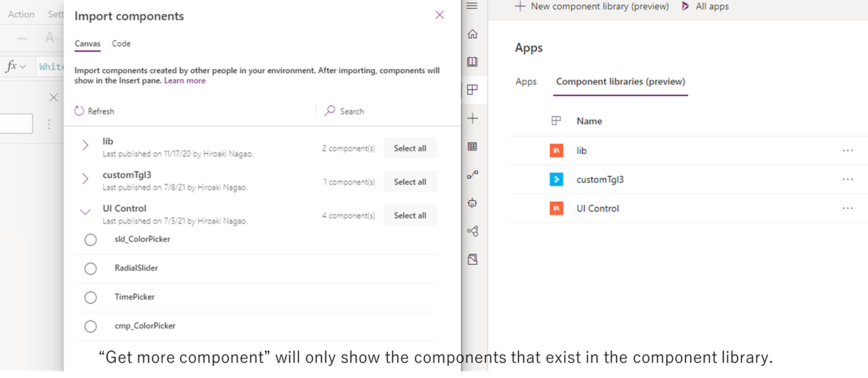Switch to the Code tab
This screenshot has height=378, width=868.
[x=121, y=43]
